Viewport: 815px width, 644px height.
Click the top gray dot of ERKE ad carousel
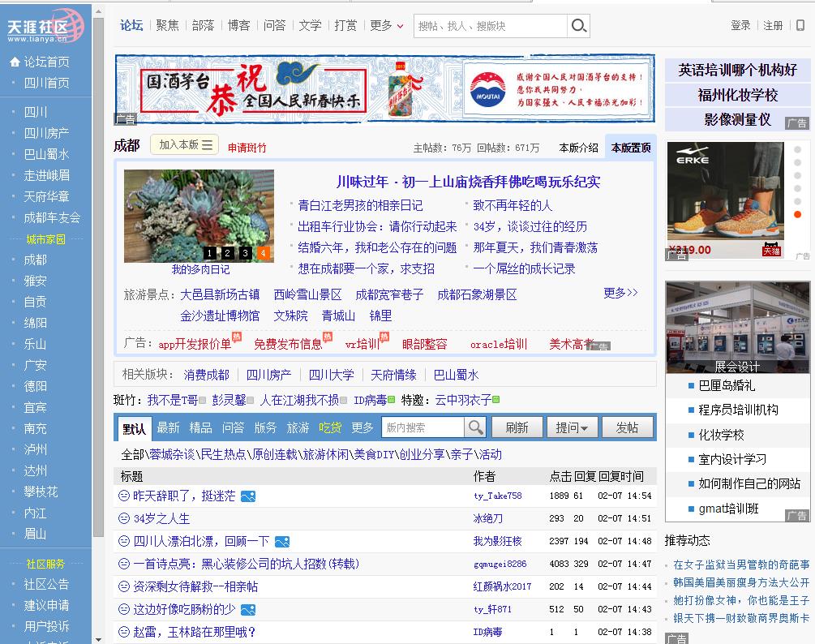click(797, 150)
